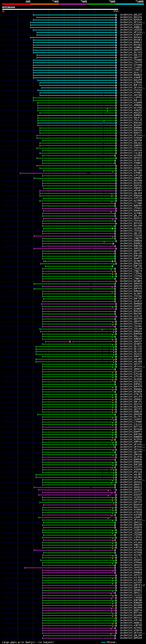
Task: Click the UniRef100_B4G2S5 label
Action: point(131,80)
